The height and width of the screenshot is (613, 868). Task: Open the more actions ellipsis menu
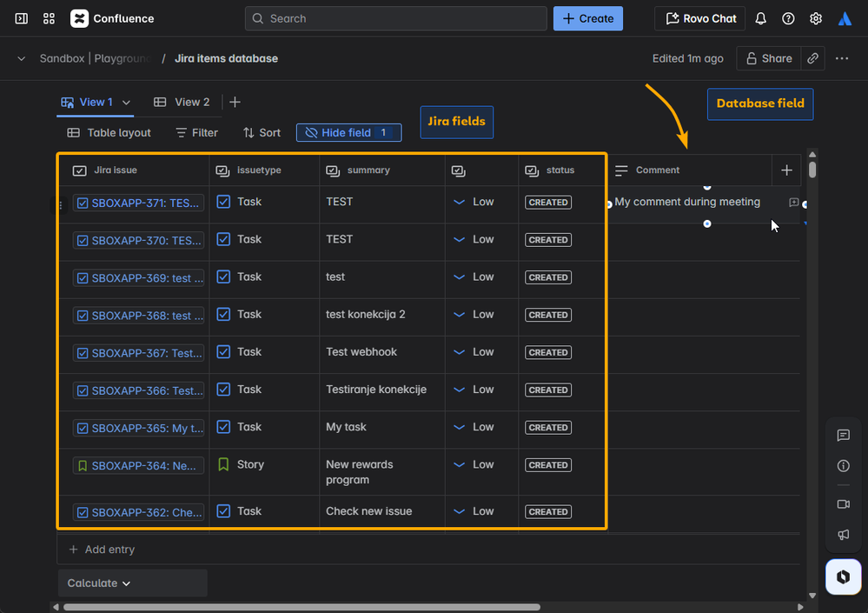point(841,58)
